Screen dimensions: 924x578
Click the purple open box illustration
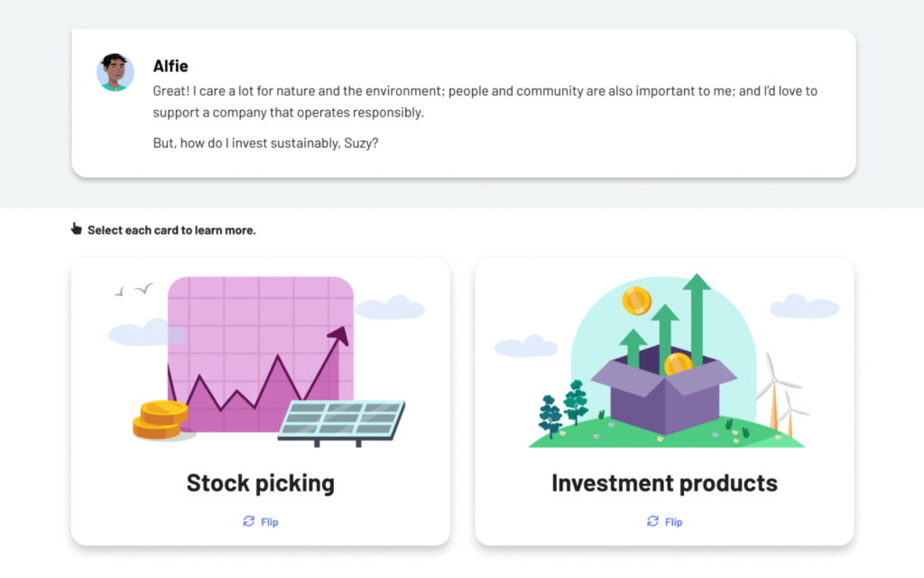click(x=664, y=396)
